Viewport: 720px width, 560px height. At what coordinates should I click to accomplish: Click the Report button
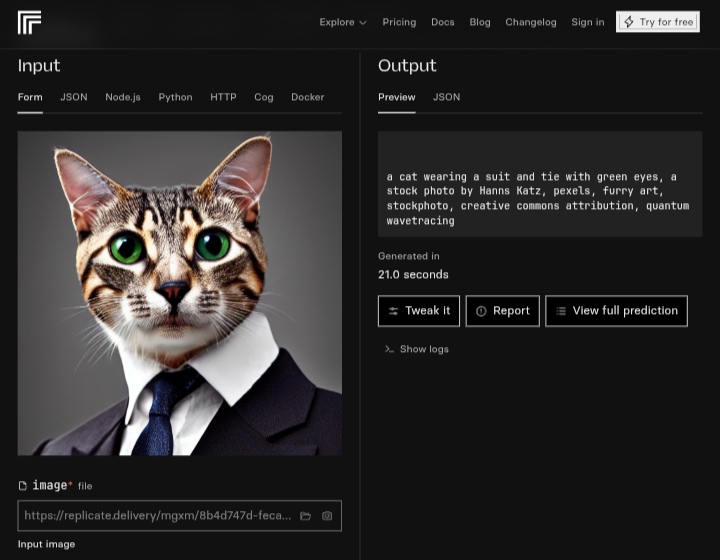[x=503, y=311]
